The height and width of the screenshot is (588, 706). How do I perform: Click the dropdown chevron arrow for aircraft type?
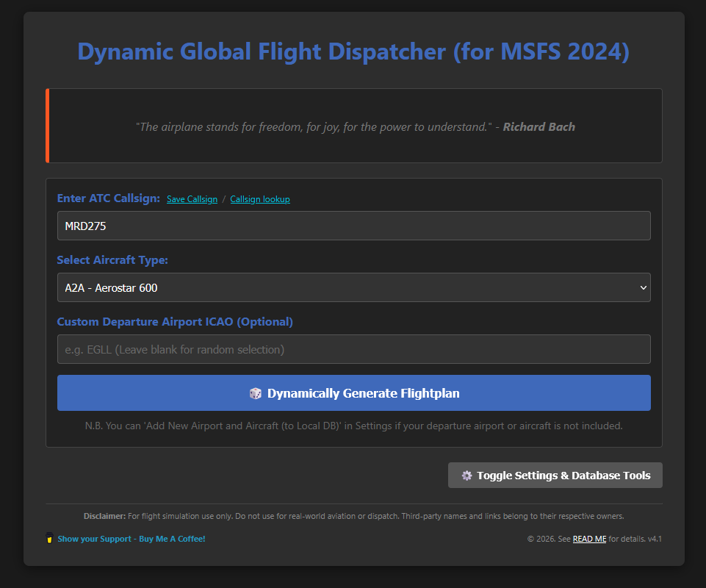pos(644,287)
